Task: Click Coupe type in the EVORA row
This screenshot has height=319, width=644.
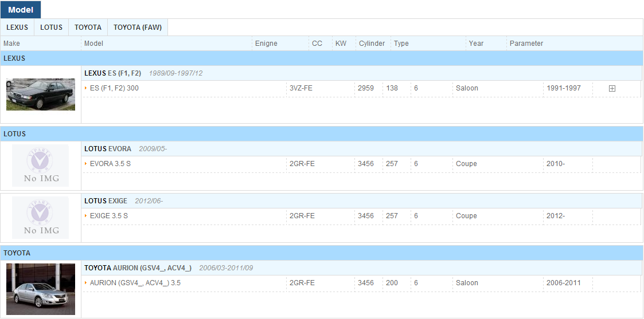Action: pyautogui.click(x=467, y=164)
